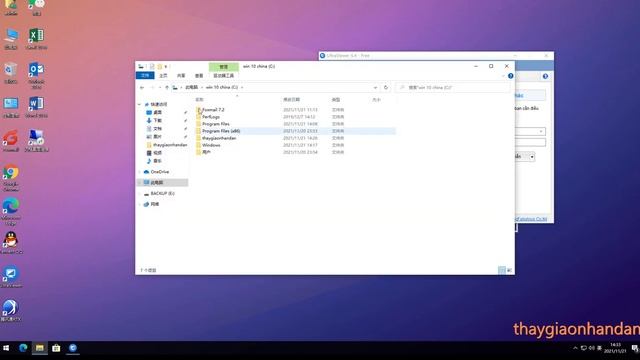The width and height of the screenshot is (640, 360).
Task: Open the Tencent RTX desktop shortcut
Action: 11,311
